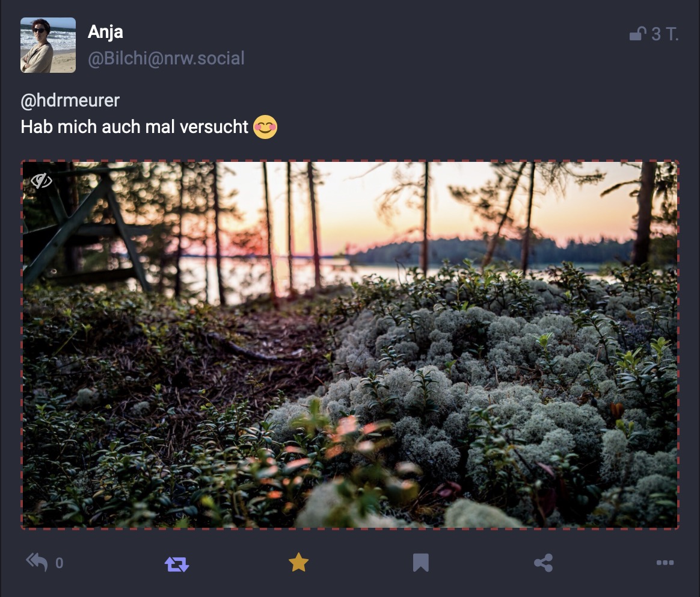Screen dimensions: 700x597
Task: Open the mentioned user @hdrmeurer
Action: [x=70, y=101]
